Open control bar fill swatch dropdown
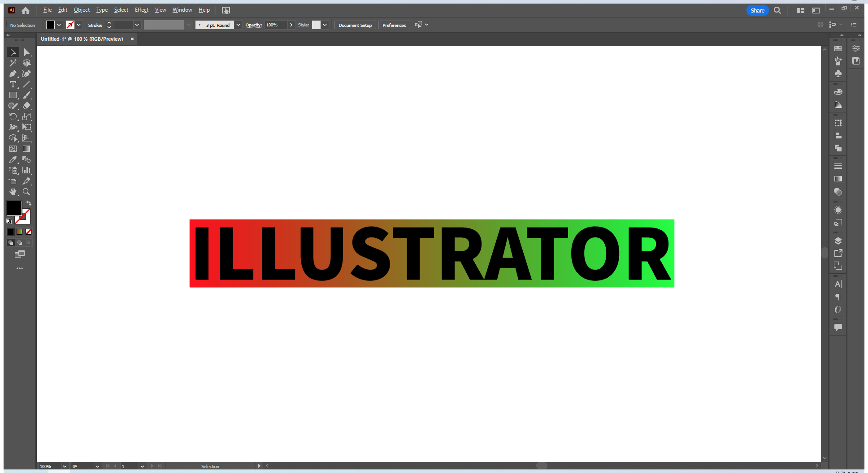 pyautogui.click(x=59, y=25)
